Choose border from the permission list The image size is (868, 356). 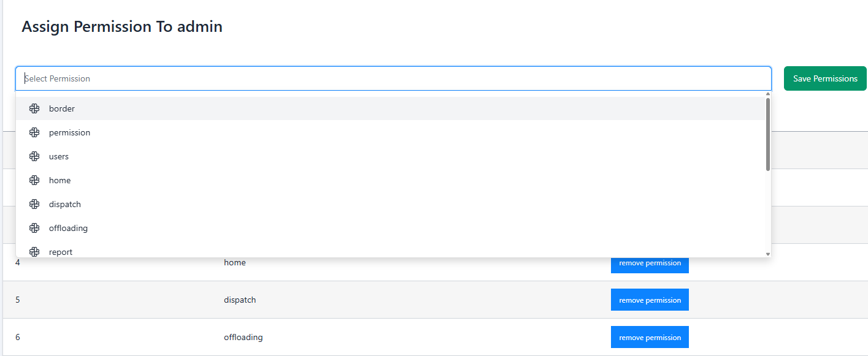tap(62, 108)
